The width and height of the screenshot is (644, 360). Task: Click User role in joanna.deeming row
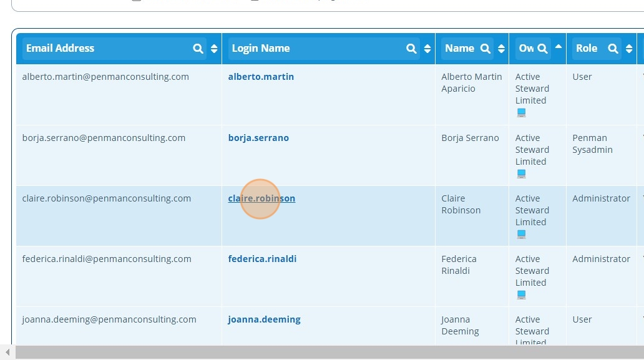point(582,319)
